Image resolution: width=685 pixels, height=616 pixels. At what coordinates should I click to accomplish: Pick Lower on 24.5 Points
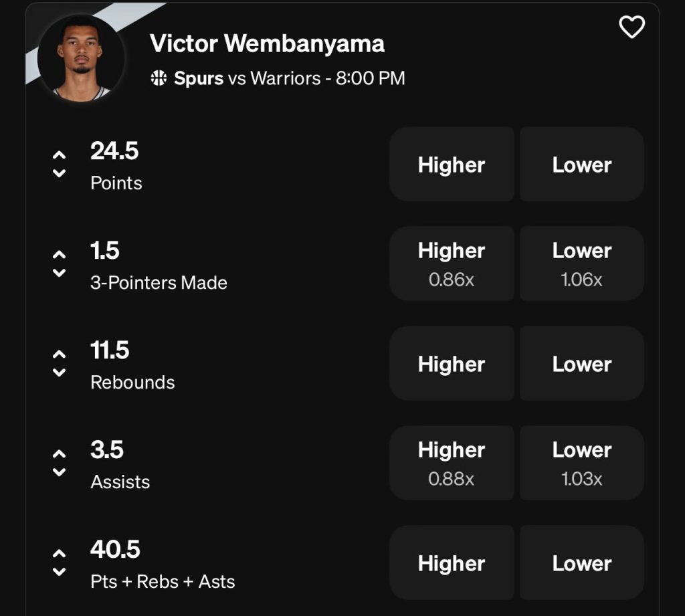coord(581,165)
